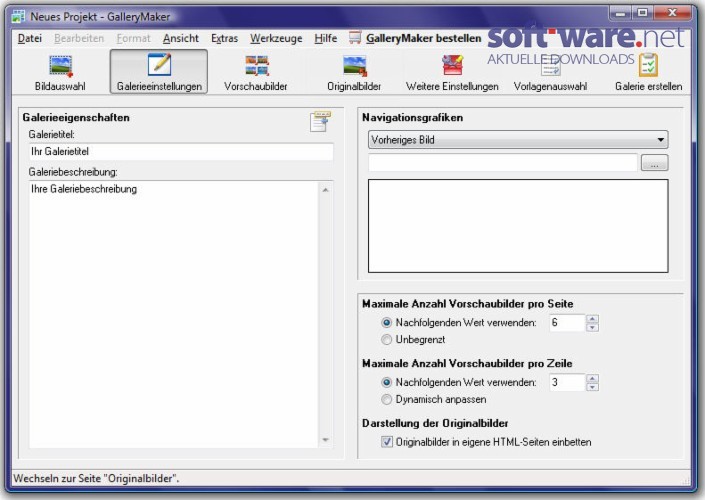
Task: Switch to the Vorschaubilder page
Action: click(x=256, y=72)
